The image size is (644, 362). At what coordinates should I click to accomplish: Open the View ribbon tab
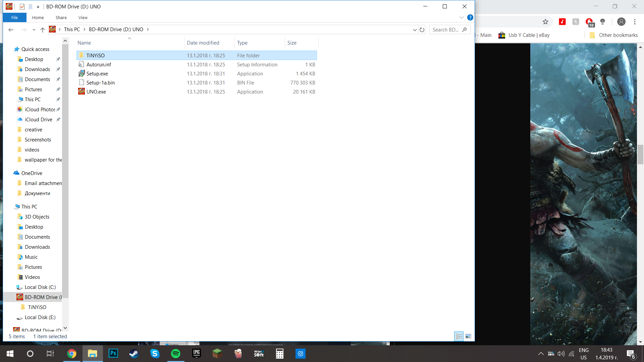point(83,17)
